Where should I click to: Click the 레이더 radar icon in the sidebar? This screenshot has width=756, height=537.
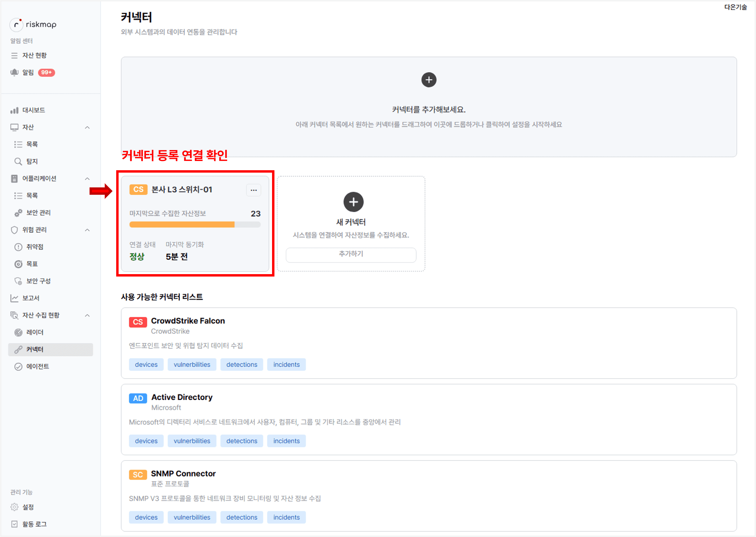pos(18,332)
